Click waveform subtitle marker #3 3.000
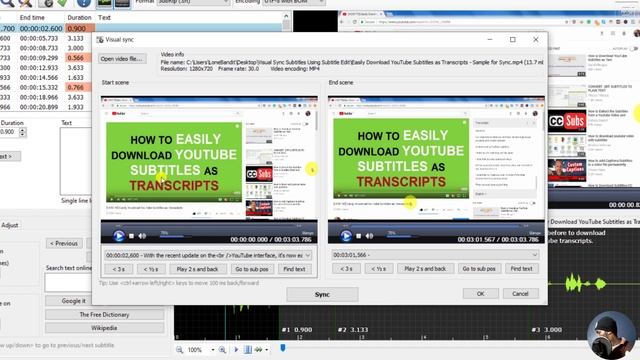Viewport: 640px width, 360px height. click(x=547, y=330)
